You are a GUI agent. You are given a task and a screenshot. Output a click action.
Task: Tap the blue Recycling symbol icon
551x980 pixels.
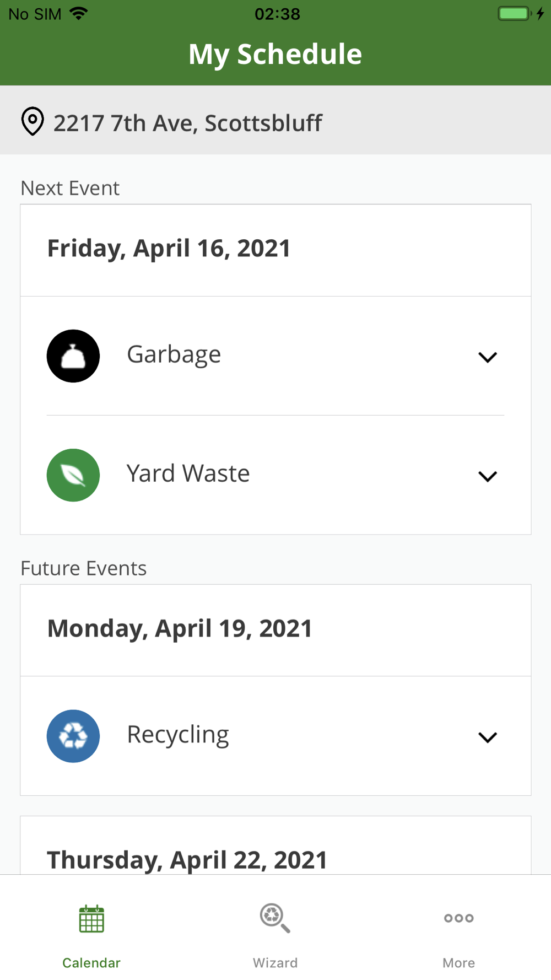coord(73,736)
